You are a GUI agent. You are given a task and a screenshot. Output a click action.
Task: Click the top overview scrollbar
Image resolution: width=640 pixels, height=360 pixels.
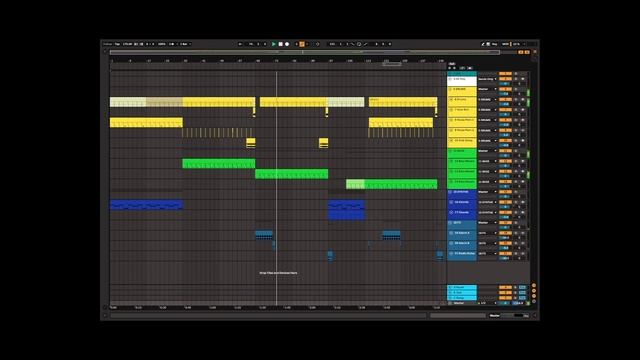[x=304, y=52]
